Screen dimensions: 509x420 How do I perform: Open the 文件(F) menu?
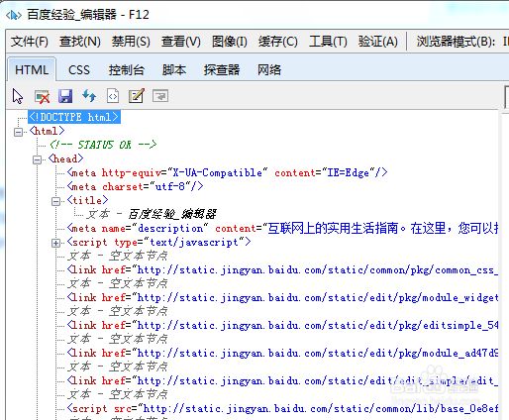[30, 42]
